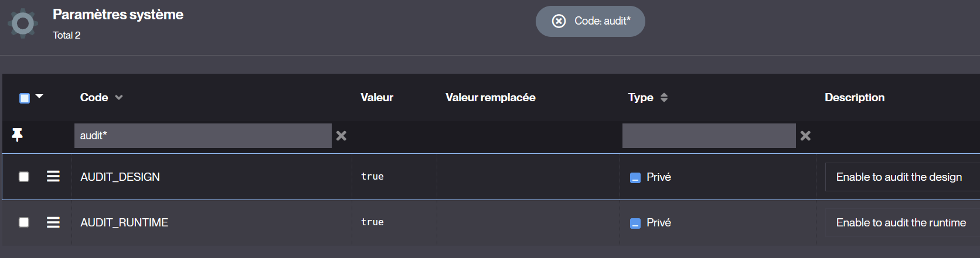Click Privé type icon in AUDIT_DESIGN row
This screenshot has height=258, width=980.
pyautogui.click(x=635, y=177)
